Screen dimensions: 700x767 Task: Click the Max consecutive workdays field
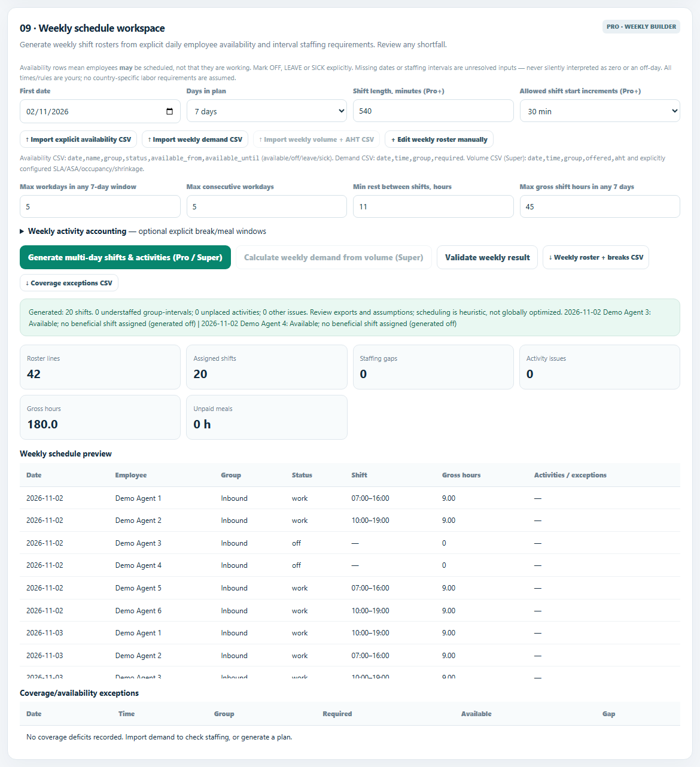click(x=266, y=206)
